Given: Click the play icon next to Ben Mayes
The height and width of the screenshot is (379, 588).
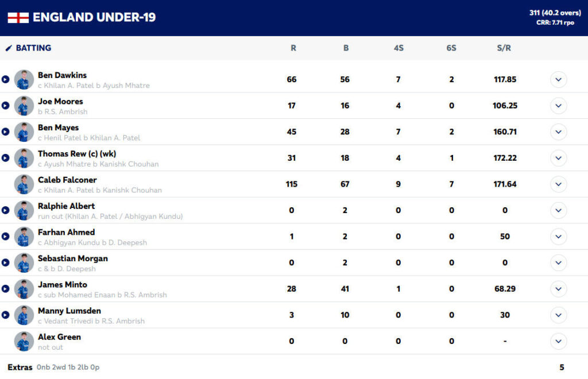Looking at the screenshot, I should (6, 132).
